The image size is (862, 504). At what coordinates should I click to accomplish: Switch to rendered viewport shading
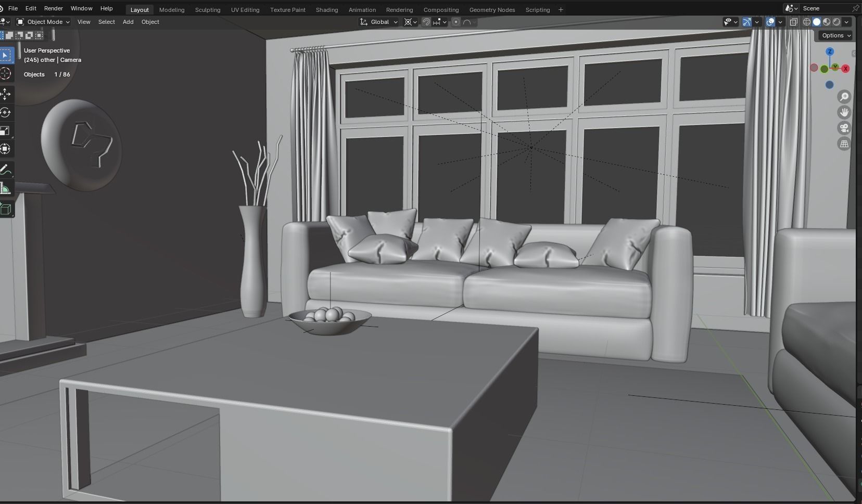click(836, 22)
